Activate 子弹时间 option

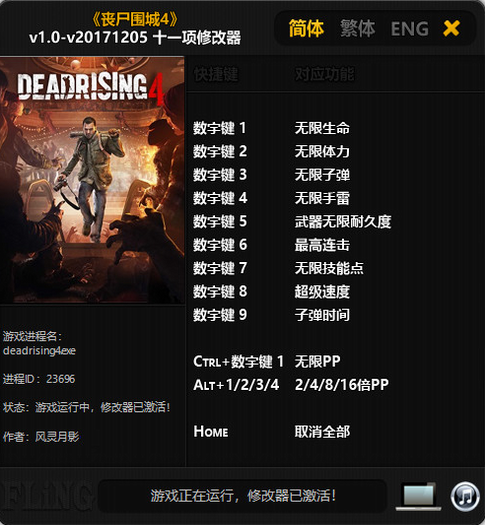click(x=322, y=315)
